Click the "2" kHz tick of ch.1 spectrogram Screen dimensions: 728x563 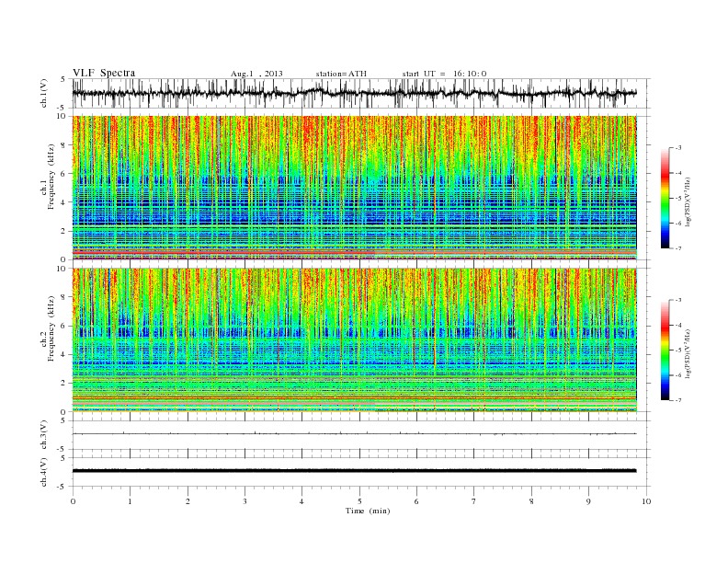pyautogui.click(x=63, y=231)
